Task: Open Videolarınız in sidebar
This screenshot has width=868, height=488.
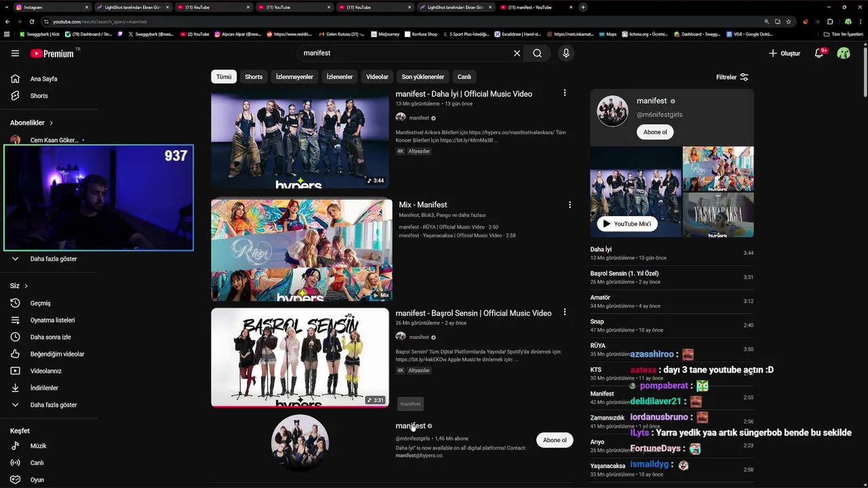Action: point(45,371)
